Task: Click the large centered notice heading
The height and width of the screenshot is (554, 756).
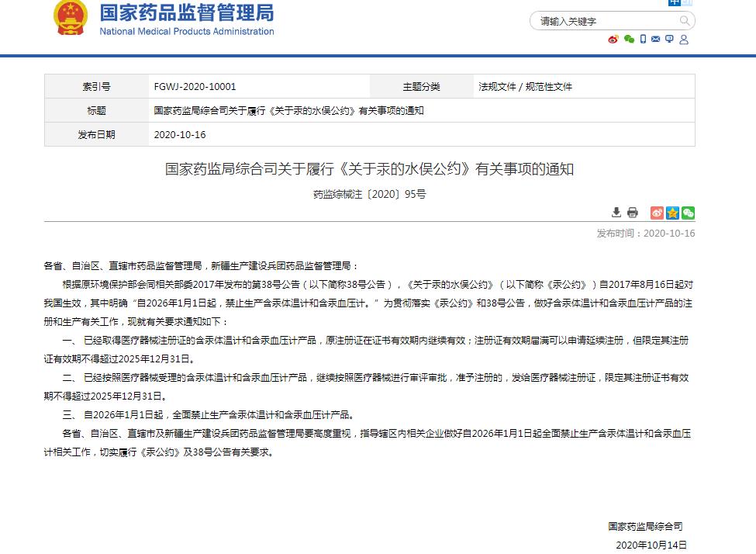Action: click(x=369, y=169)
